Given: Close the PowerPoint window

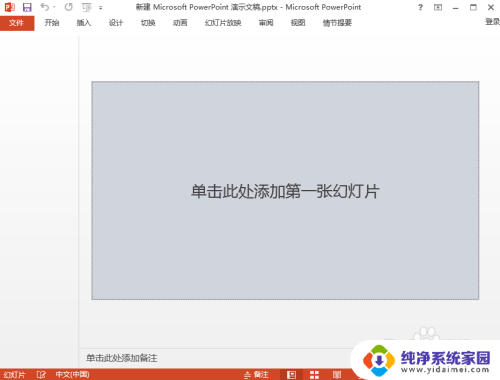Looking at the screenshot, I should tap(491, 7).
